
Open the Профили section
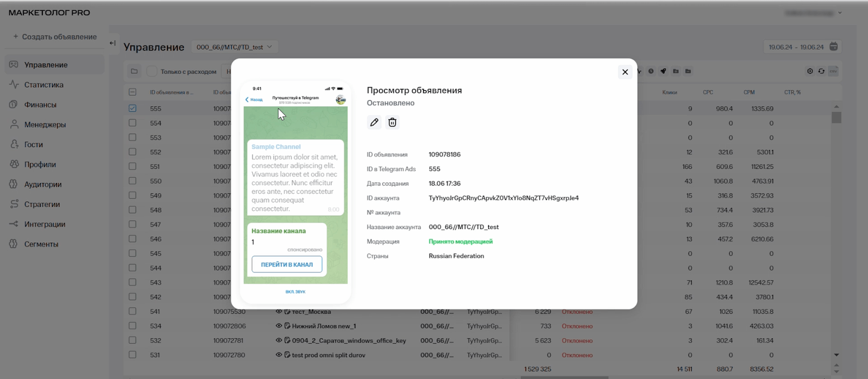click(54, 165)
